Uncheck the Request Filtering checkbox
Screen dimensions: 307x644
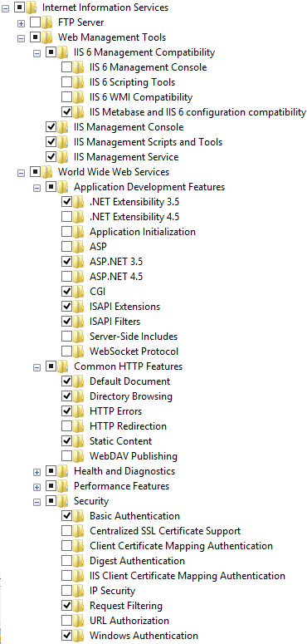(x=67, y=606)
